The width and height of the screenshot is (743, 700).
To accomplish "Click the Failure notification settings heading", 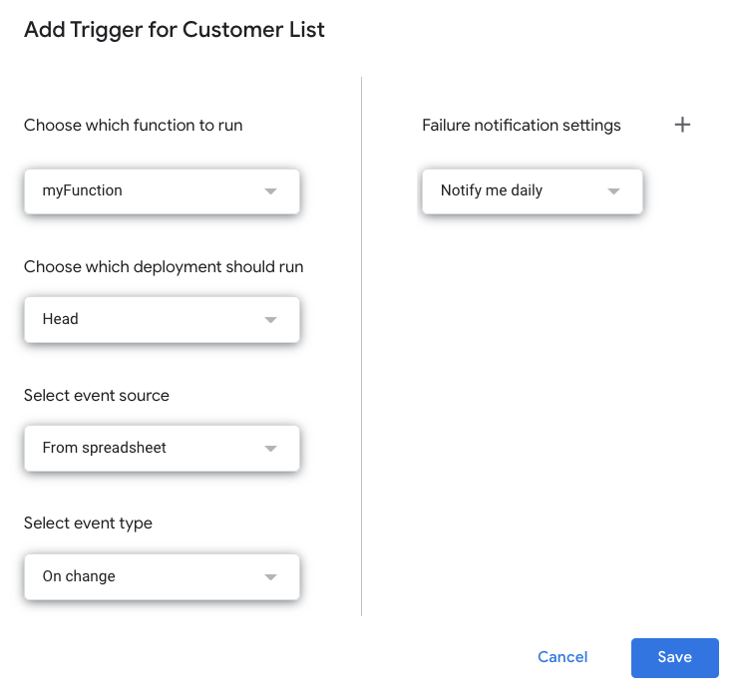I will 522,126.
